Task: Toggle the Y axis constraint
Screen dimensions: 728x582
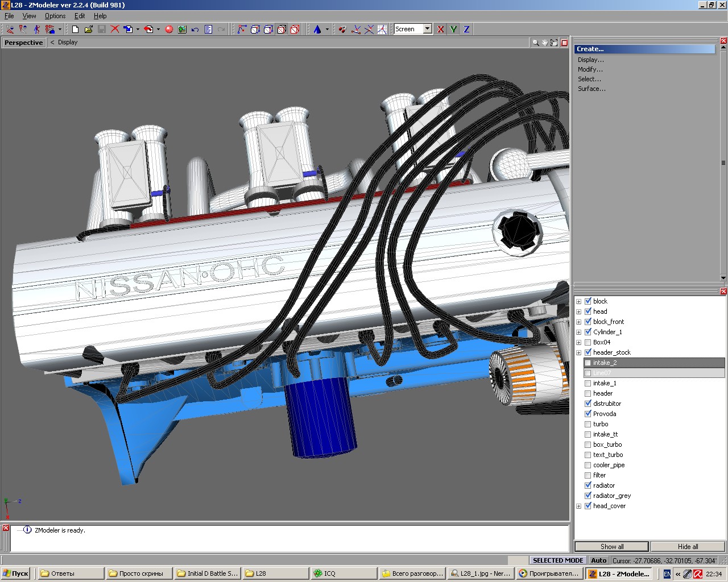Action: coord(453,29)
